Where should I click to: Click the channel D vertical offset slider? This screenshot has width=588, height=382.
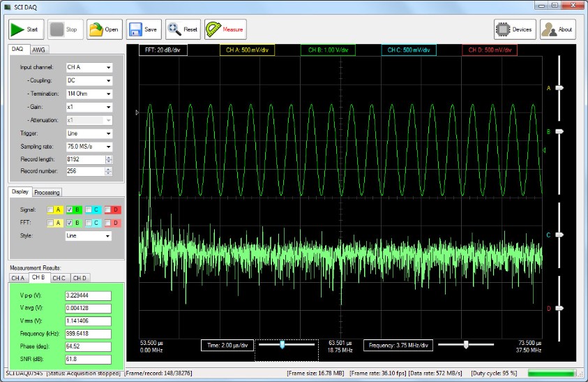(559, 309)
